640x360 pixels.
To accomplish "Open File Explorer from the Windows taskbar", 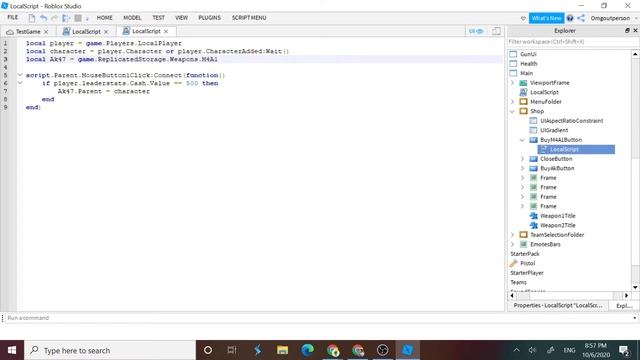I will [x=282, y=350].
